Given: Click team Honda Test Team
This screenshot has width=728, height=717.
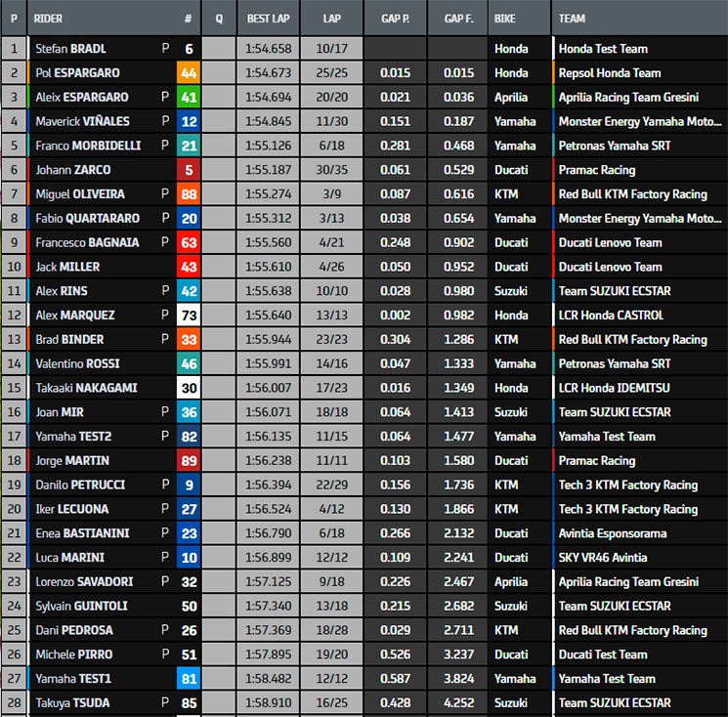Looking at the screenshot, I should 603,49.
